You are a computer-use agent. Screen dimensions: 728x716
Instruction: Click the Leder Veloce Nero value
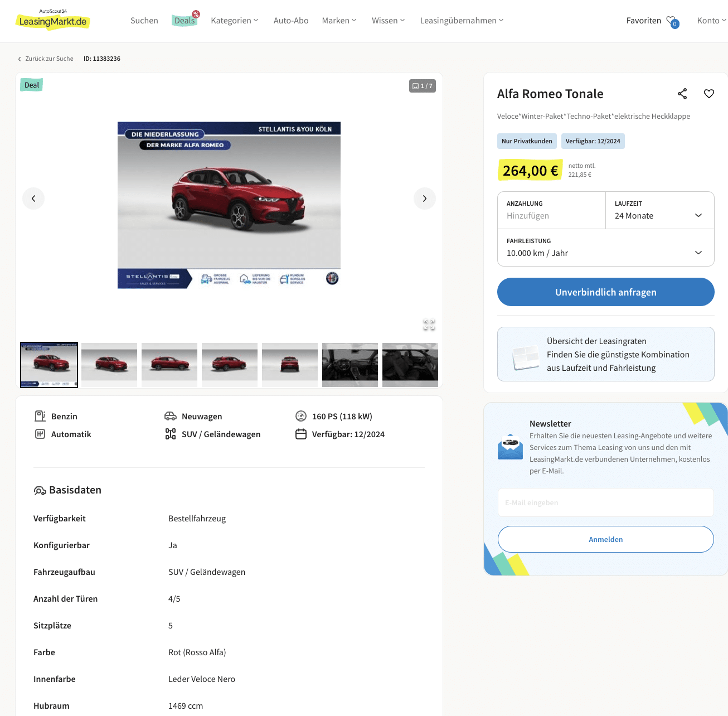(x=202, y=679)
